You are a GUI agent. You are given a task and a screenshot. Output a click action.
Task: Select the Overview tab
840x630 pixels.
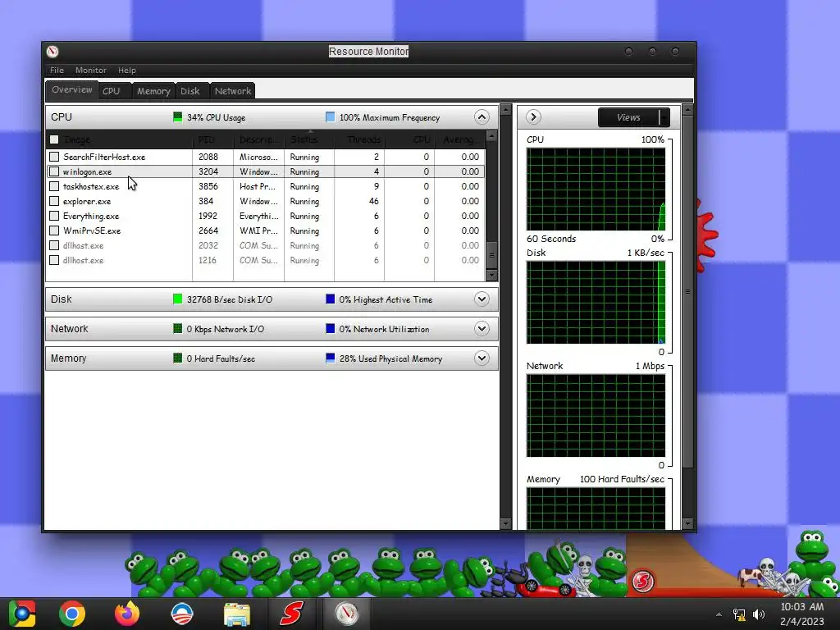click(x=72, y=89)
